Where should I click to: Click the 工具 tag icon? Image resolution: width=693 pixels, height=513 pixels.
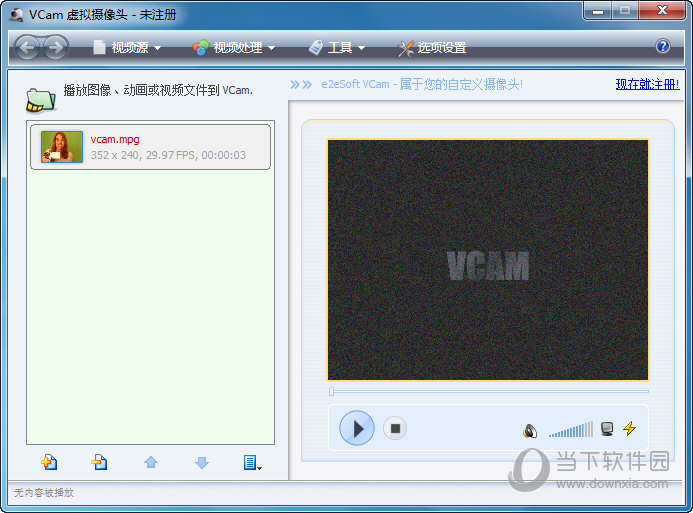316,47
